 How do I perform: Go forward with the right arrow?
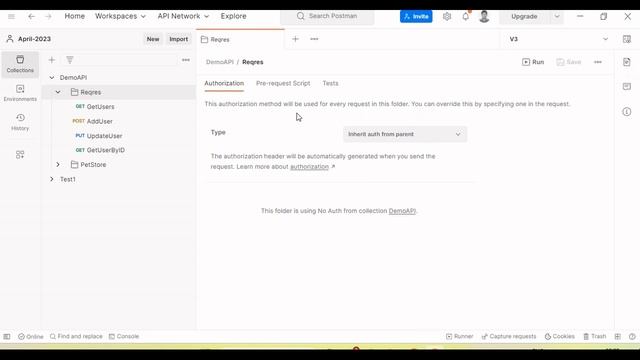point(48,16)
